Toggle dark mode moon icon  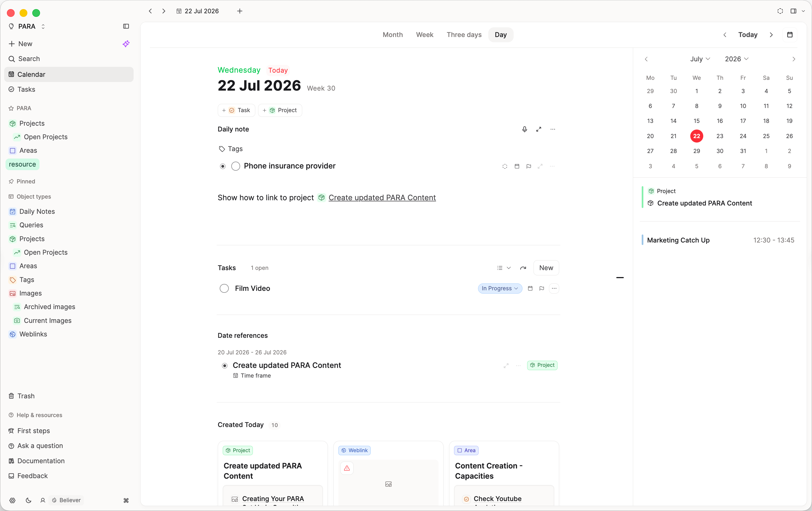click(x=28, y=500)
